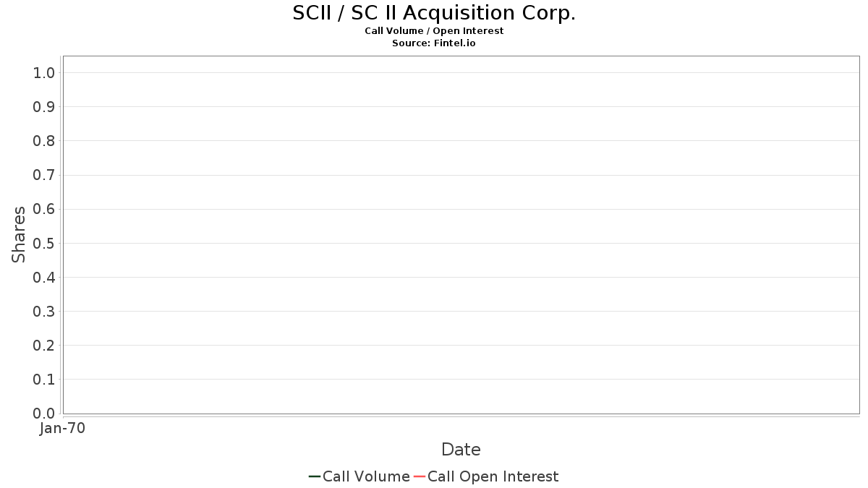Click the Shares y-axis title
The width and height of the screenshot is (868, 488).
tap(19, 234)
